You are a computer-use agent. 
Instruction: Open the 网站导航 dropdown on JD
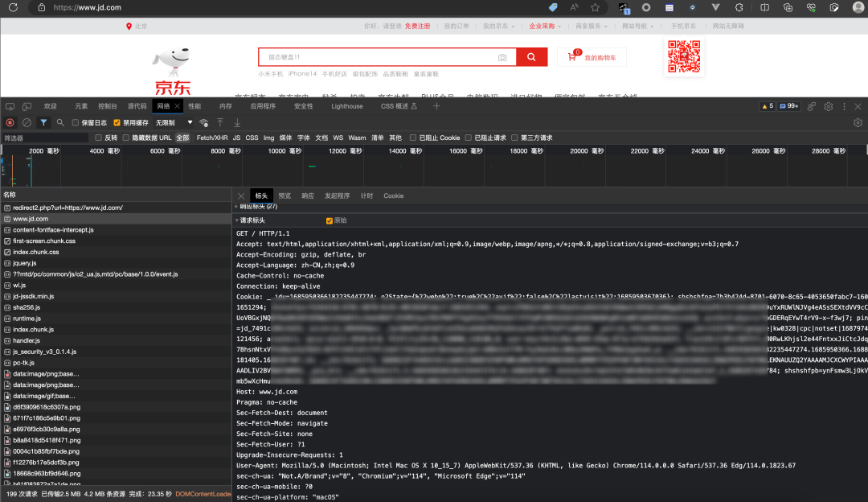637,26
